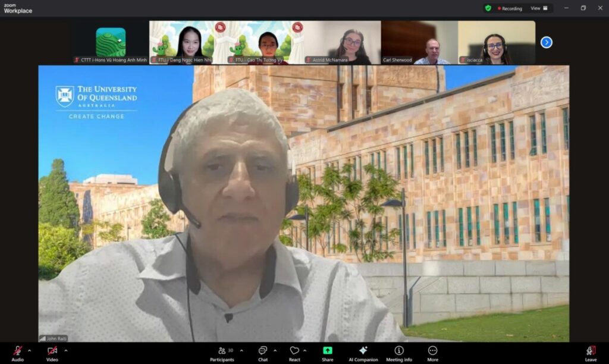This screenshot has width=609, height=364.
Task: Click the green encryption shield icon
Action: coord(488,8)
